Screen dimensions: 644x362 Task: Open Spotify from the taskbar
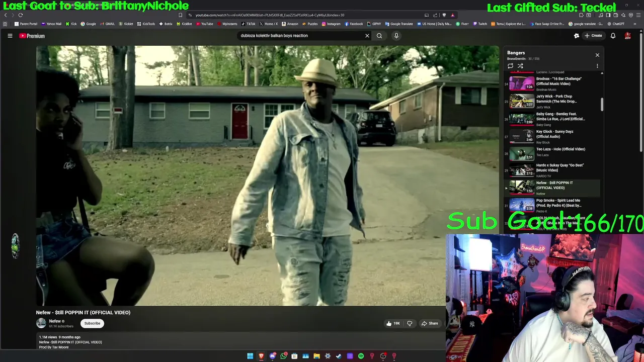pos(361,356)
